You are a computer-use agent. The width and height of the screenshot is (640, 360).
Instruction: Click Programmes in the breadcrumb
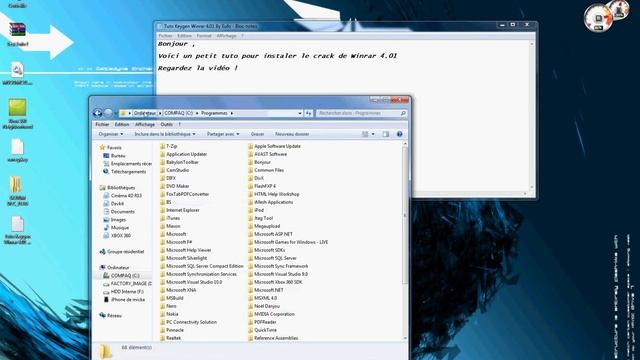(x=214, y=113)
